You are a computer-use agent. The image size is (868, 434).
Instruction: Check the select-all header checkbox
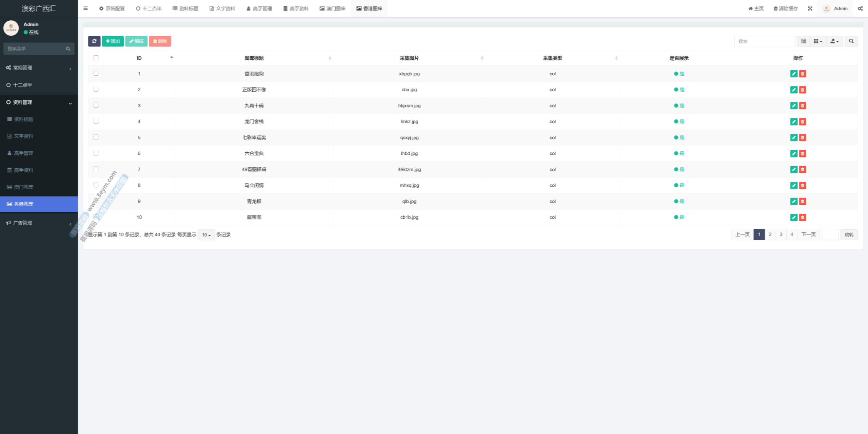(x=96, y=58)
